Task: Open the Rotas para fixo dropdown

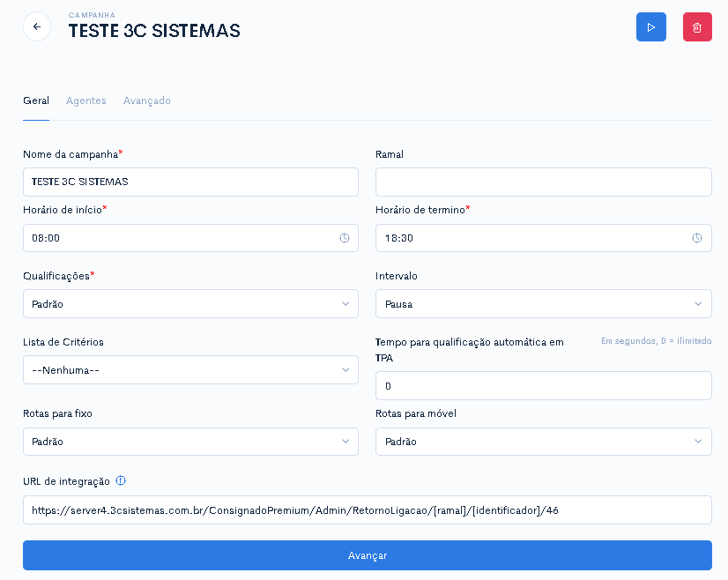Action: (190, 442)
